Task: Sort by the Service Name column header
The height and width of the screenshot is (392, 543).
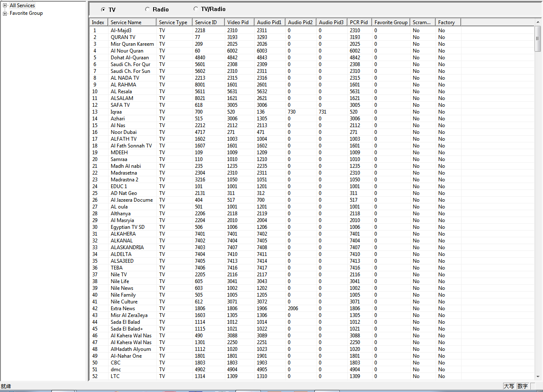Action: [132, 22]
